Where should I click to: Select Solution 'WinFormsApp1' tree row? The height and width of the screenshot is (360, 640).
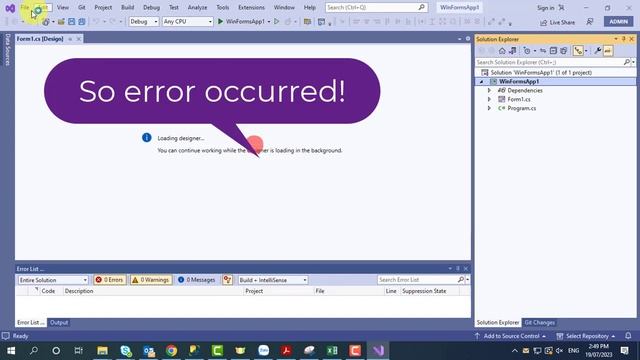556,73
